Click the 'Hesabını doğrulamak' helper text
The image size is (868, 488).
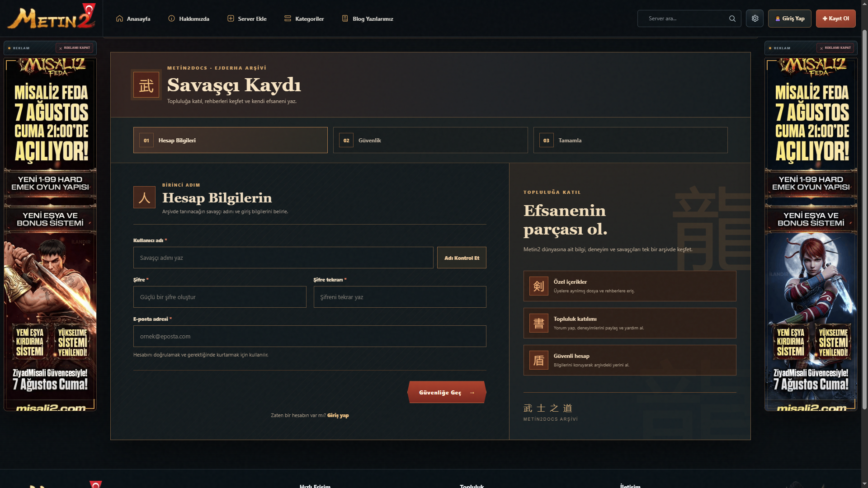(x=201, y=355)
